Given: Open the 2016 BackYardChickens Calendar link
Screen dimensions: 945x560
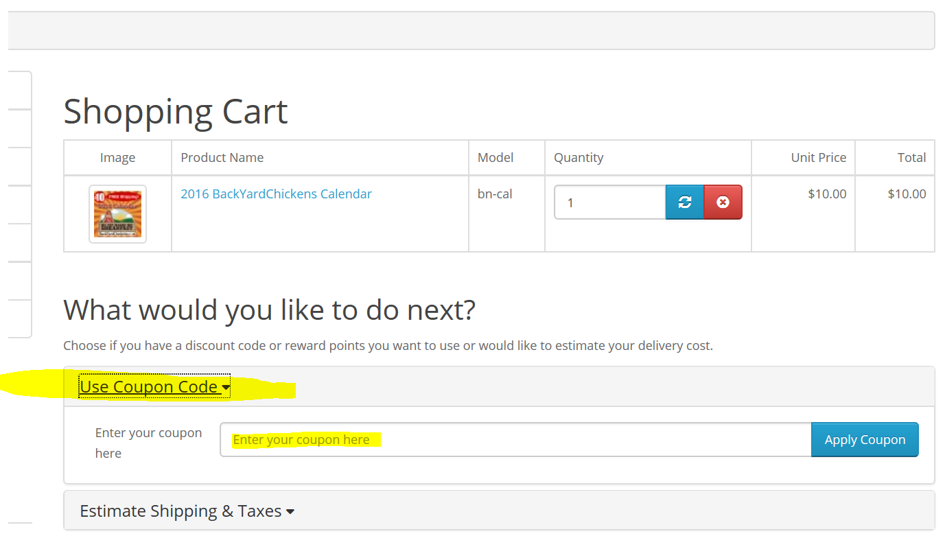Looking at the screenshot, I should 276,194.
